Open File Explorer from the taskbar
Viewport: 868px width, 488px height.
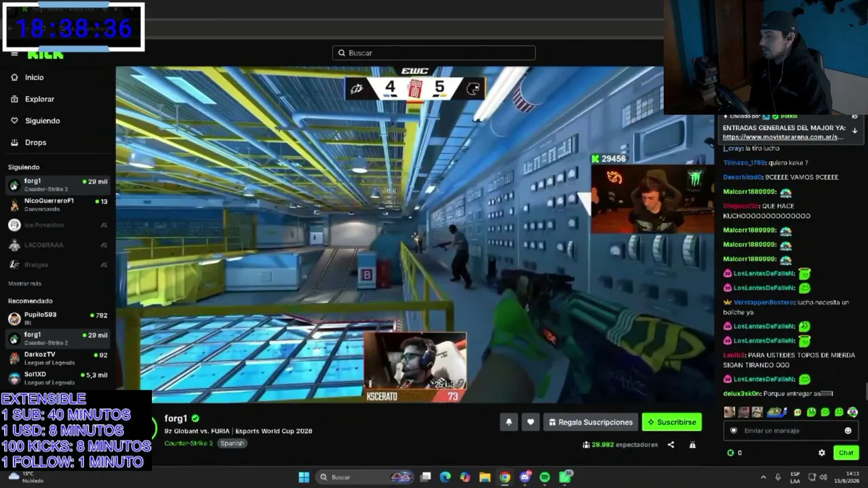(485, 477)
